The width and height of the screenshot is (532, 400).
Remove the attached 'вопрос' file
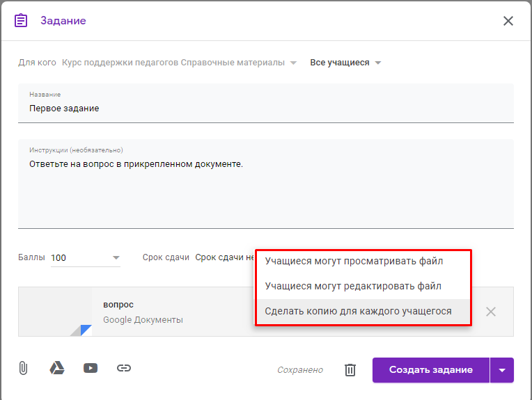tap(491, 312)
